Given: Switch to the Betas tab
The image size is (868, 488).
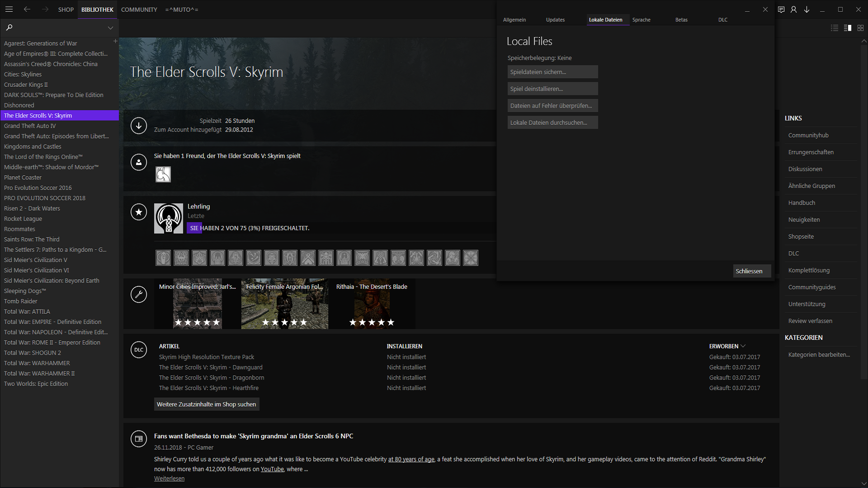Looking at the screenshot, I should tap(681, 19).
